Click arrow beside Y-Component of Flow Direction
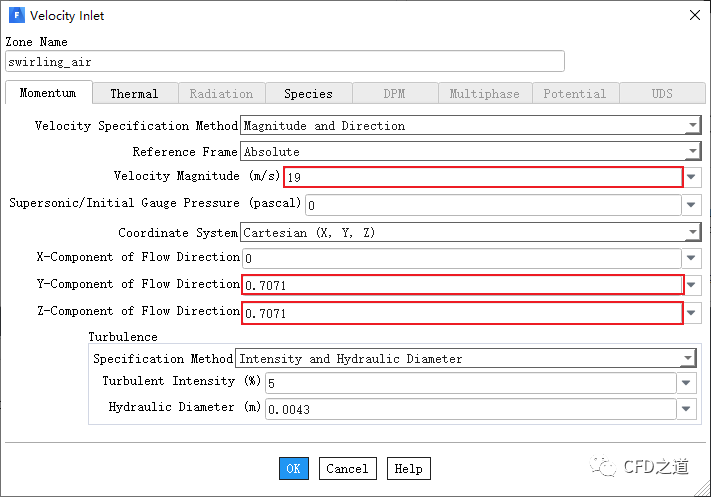The image size is (711, 497). pos(692,285)
